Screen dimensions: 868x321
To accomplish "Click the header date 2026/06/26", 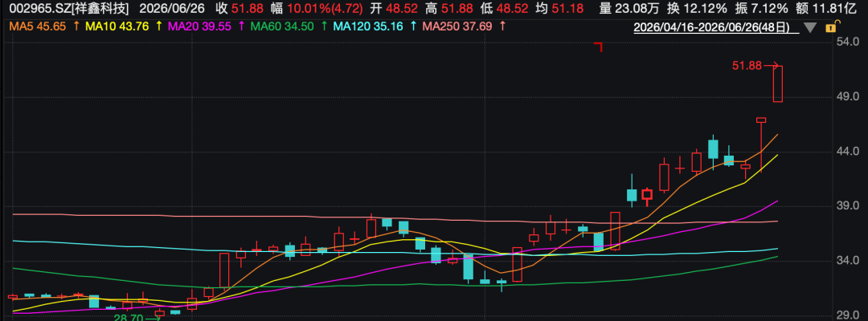I will click(171, 8).
